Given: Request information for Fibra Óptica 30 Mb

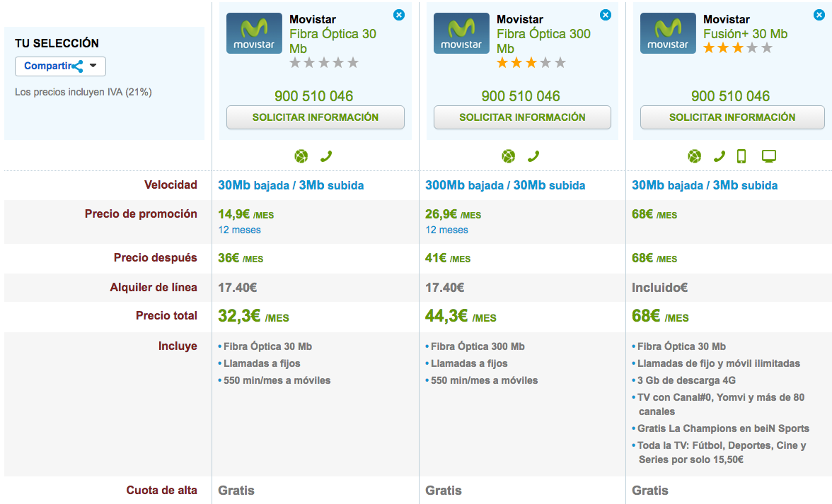Looking at the screenshot, I should point(316,117).
